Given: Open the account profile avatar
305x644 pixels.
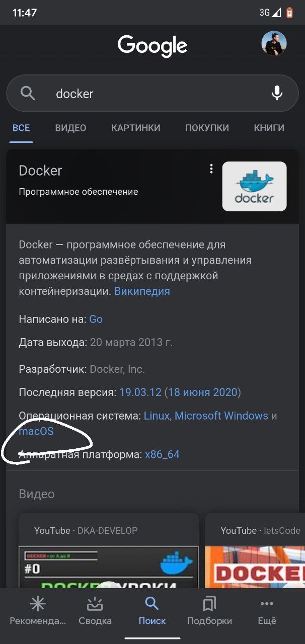Looking at the screenshot, I should click(x=274, y=43).
